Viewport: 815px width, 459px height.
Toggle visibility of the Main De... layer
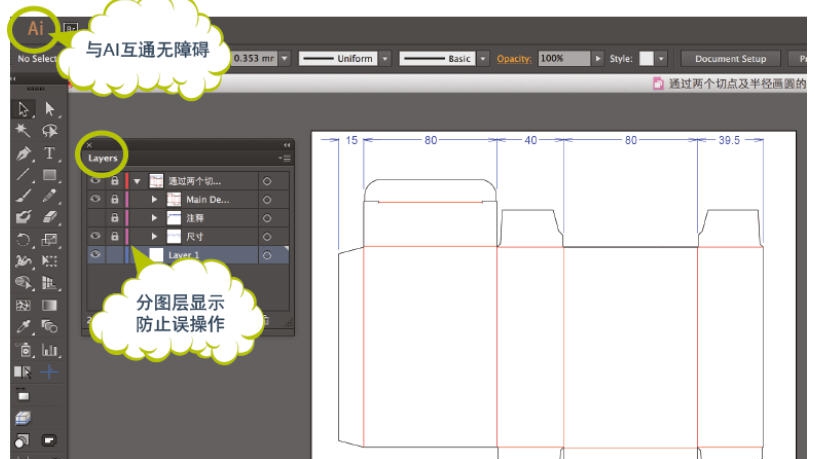pyautogui.click(x=96, y=199)
